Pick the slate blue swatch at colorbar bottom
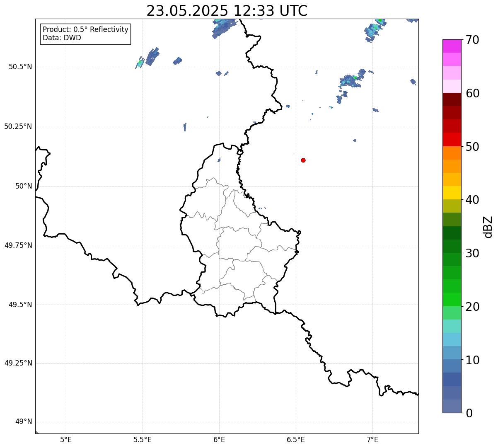Image resolution: width=498 pixels, height=448 pixels. click(x=452, y=406)
